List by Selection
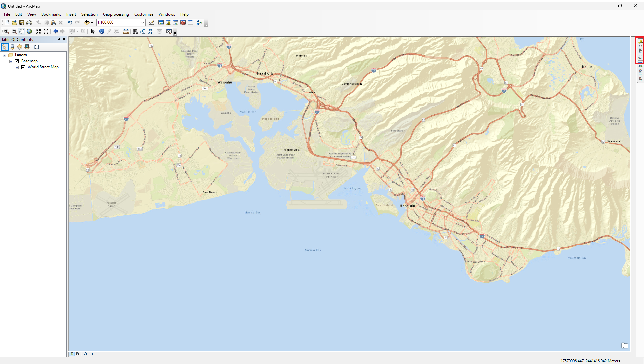Viewport: 644px width, 364px height. pyautogui.click(x=27, y=47)
